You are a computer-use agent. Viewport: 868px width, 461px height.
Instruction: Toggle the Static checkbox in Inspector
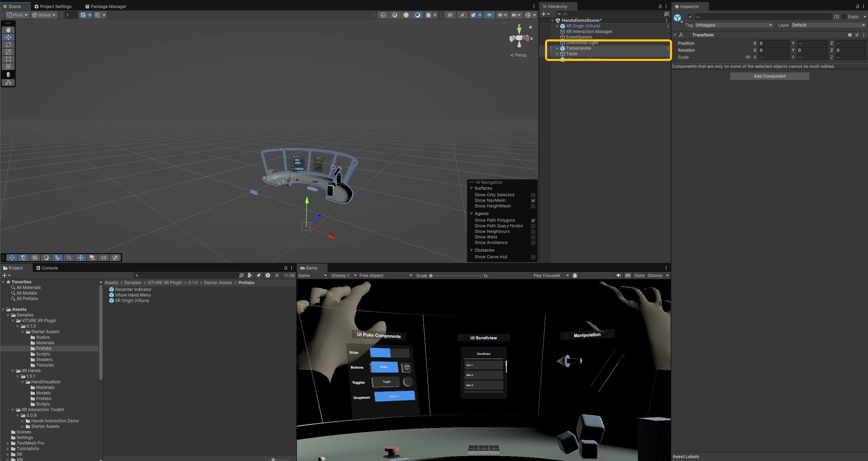(x=844, y=17)
